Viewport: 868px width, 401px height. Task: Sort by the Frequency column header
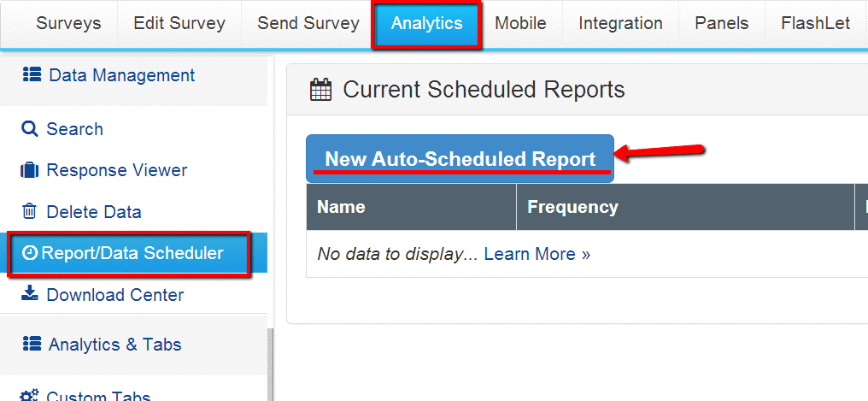572,207
